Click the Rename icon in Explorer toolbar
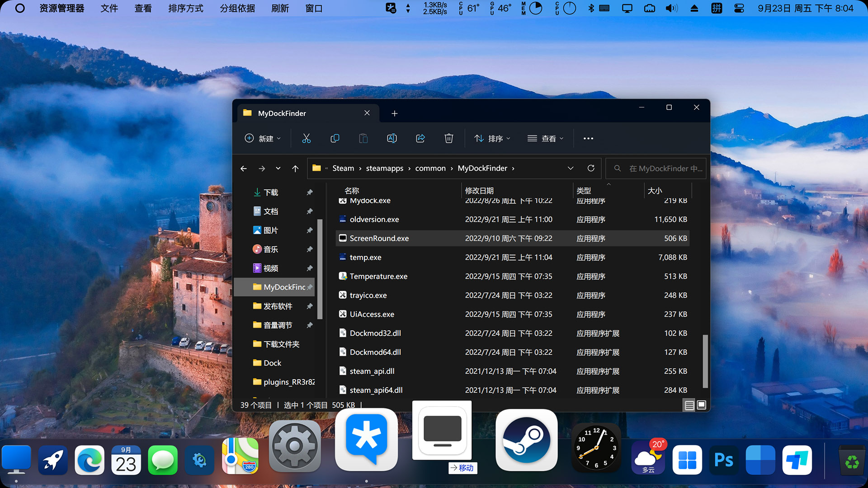The image size is (868, 488). click(x=392, y=138)
